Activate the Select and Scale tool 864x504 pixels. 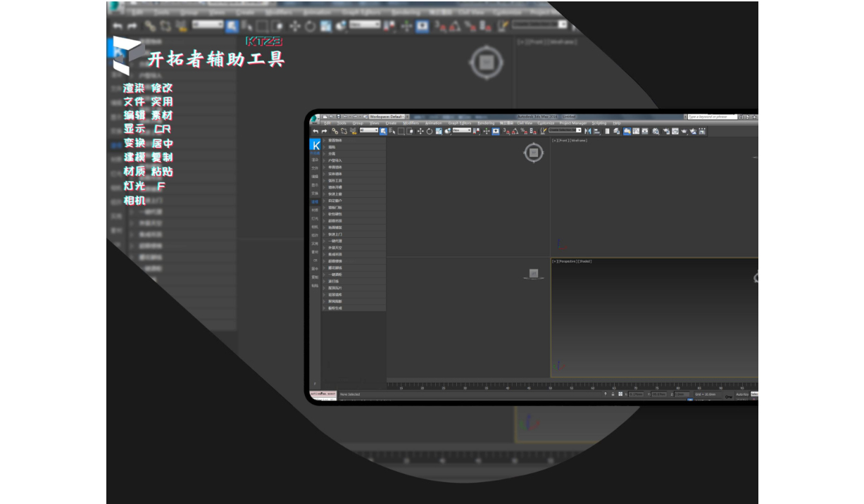[x=439, y=131]
